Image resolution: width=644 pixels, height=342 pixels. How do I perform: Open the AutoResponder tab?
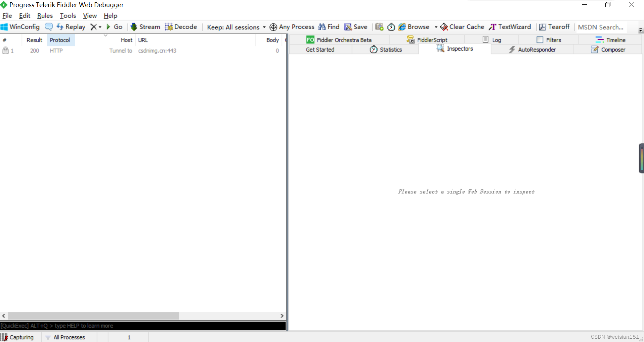[x=532, y=50]
